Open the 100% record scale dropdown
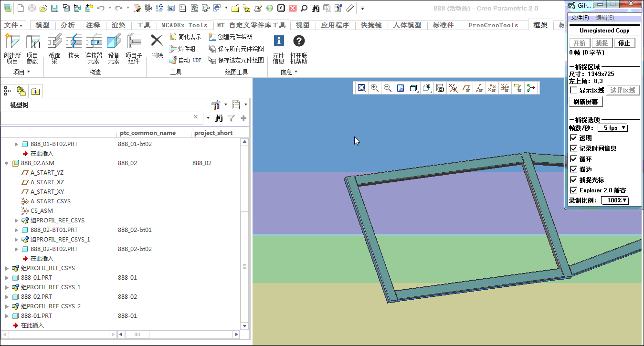Viewport: 644px width, 346px height. point(615,200)
